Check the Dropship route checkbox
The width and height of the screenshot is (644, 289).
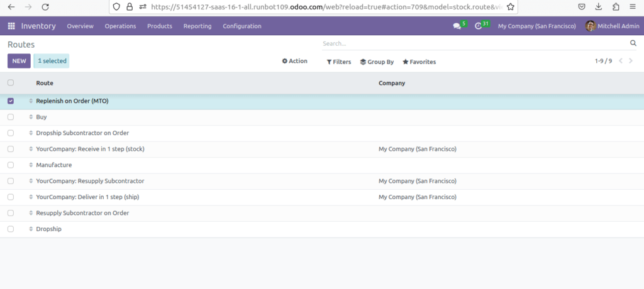click(x=11, y=229)
